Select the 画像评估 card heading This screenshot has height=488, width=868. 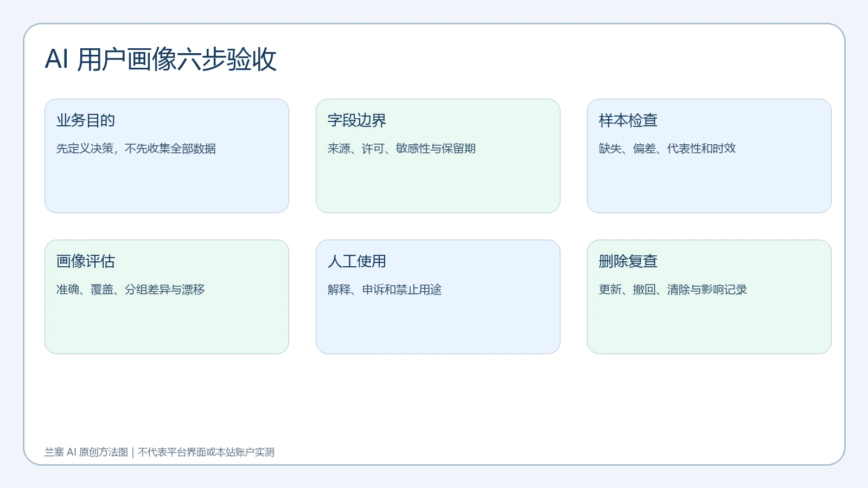click(86, 261)
